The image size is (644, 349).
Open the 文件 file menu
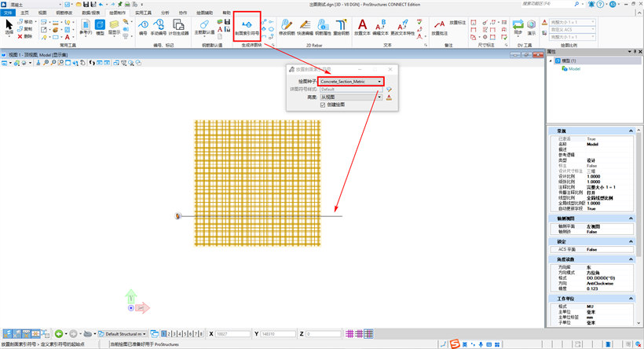click(x=9, y=13)
